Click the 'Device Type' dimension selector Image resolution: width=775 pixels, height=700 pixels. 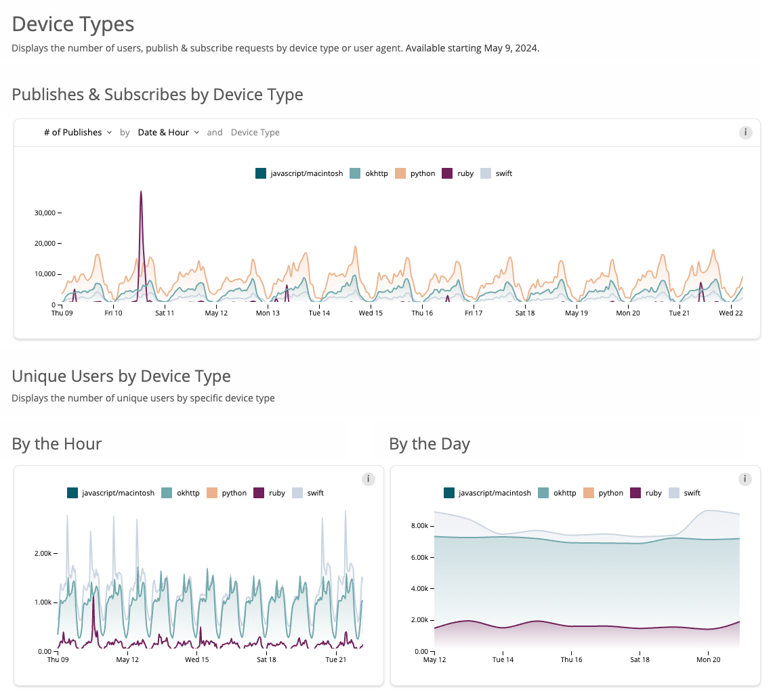[255, 132]
